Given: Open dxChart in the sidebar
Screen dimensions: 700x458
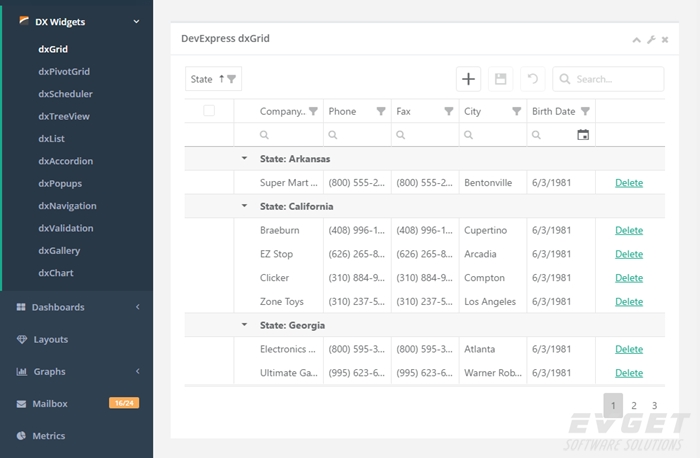Looking at the screenshot, I should [x=56, y=273].
